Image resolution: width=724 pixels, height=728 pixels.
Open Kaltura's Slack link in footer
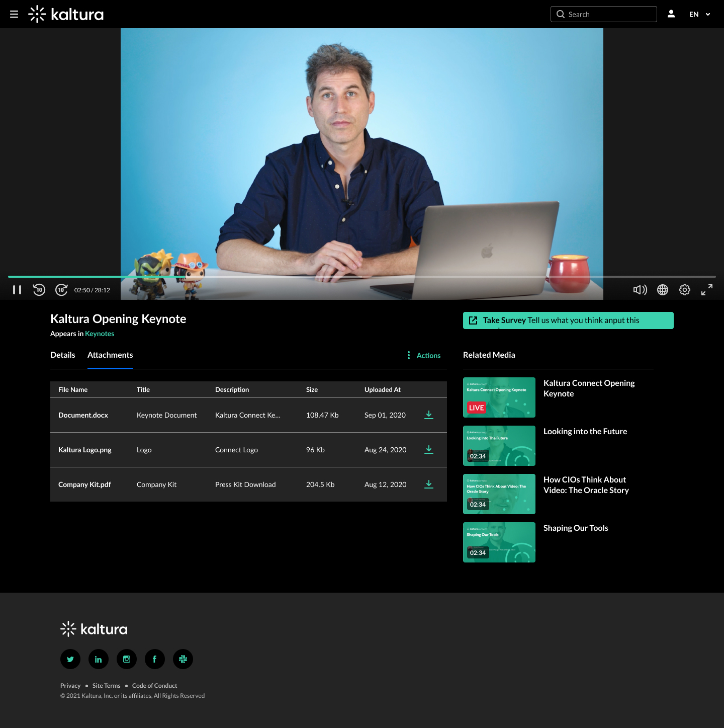coord(183,659)
